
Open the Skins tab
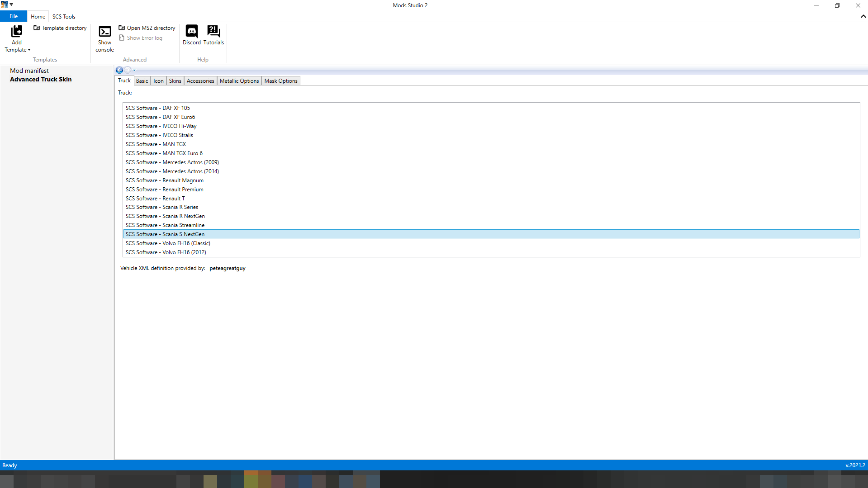(x=175, y=81)
